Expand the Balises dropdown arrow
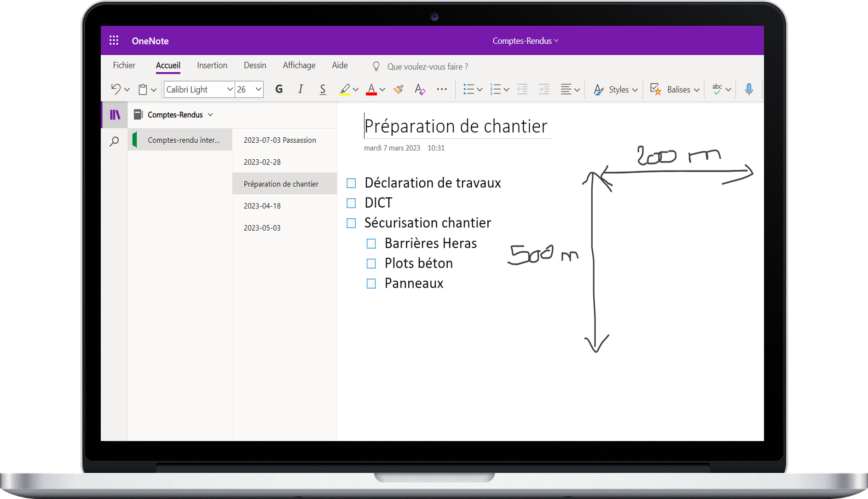Viewport: 868px width, 499px height. 697,90
